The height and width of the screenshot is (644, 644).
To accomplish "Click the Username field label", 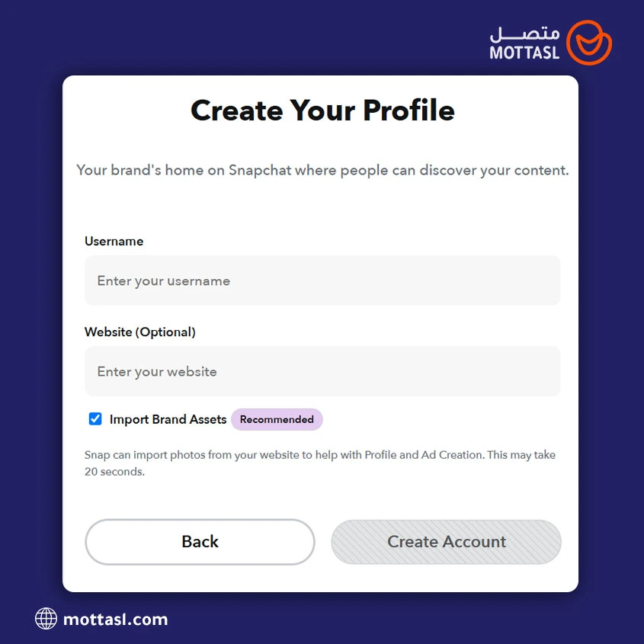I will pos(114,242).
